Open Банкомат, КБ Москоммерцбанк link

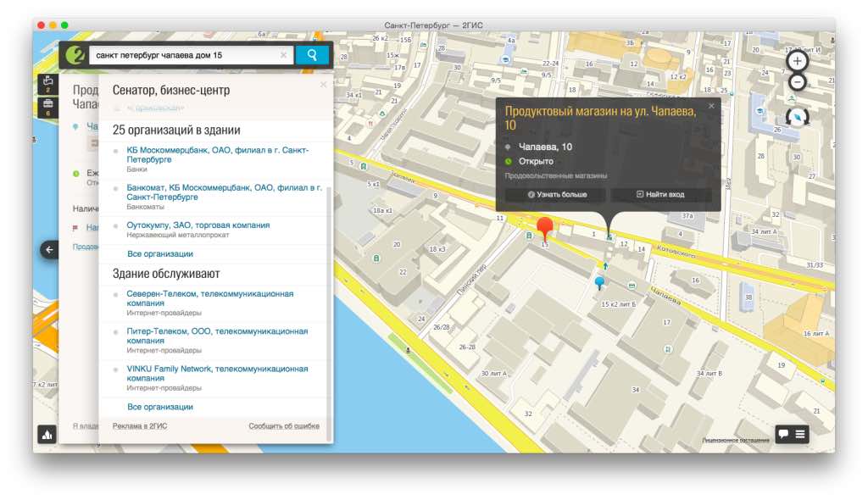[x=224, y=192]
